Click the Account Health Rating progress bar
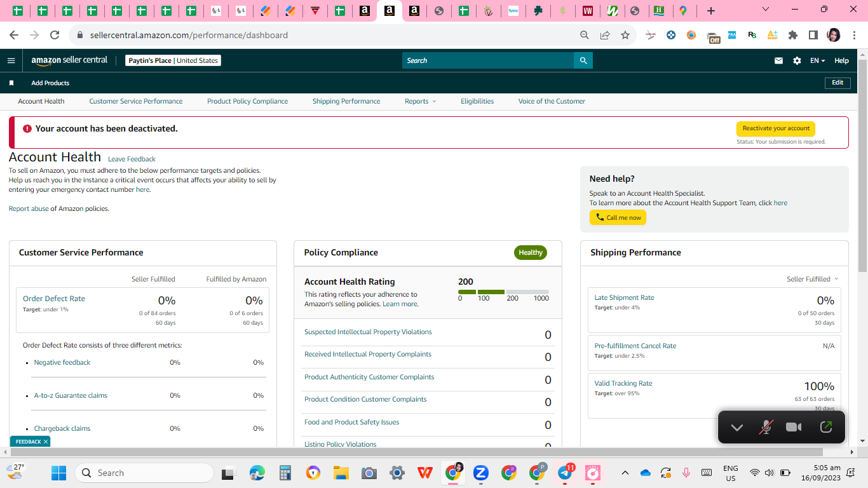Viewport: 868px width, 488px height. coord(503,292)
